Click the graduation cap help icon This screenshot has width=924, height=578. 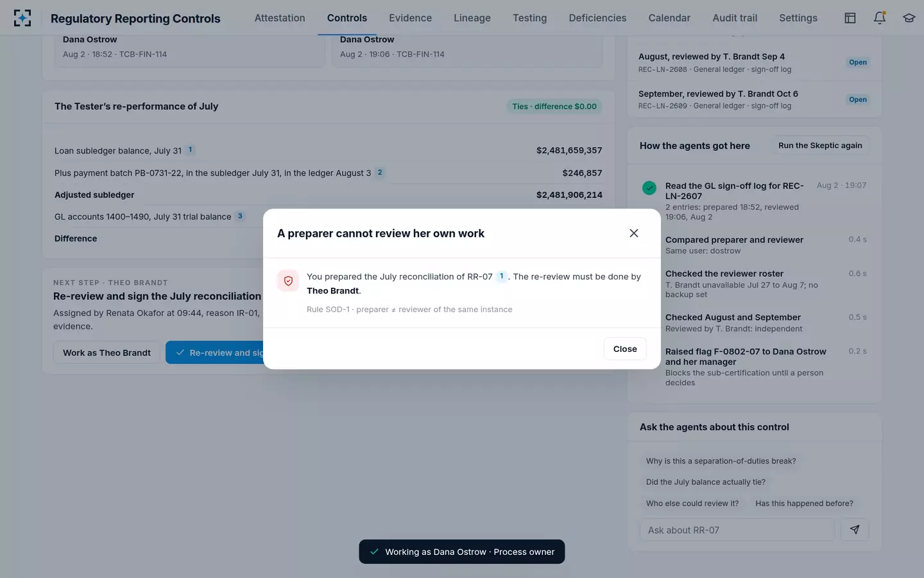(x=909, y=18)
